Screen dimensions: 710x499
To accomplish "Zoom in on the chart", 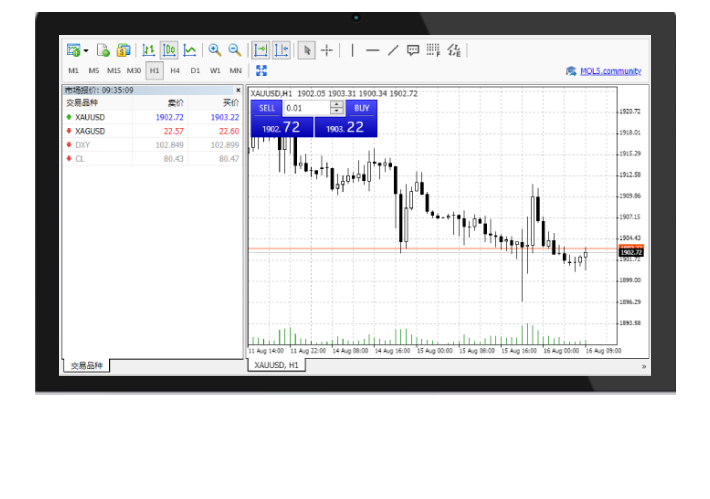I will pyautogui.click(x=215, y=50).
